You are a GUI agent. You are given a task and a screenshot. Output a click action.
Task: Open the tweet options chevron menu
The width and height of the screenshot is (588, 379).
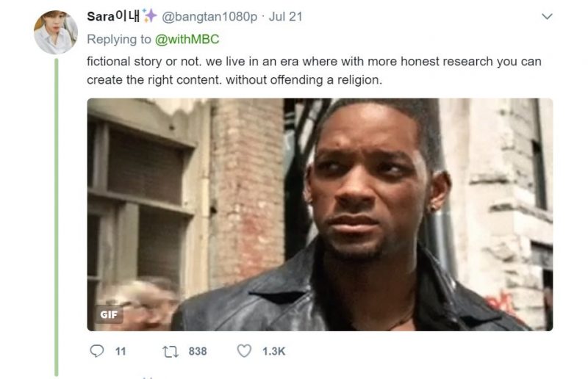[x=547, y=16]
